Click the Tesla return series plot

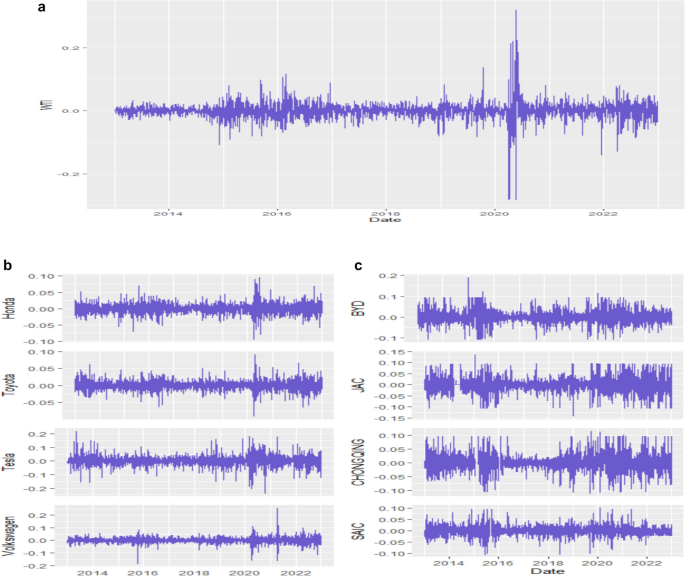point(194,461)
